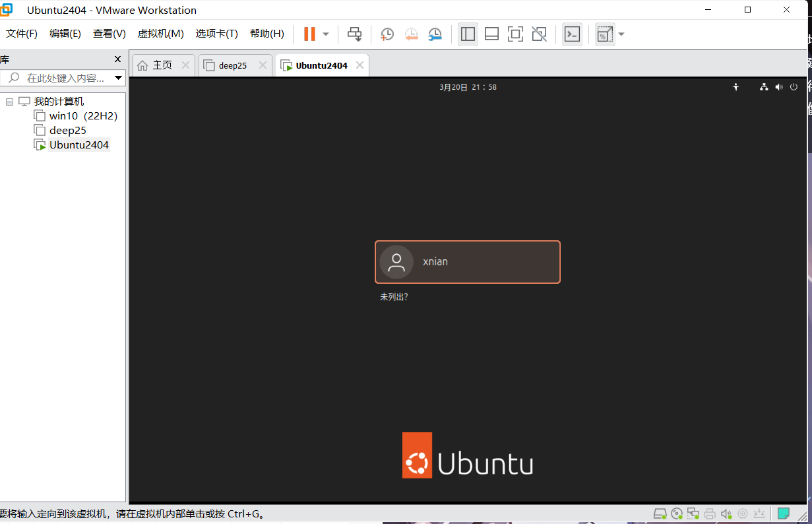This screenshot has height=524, width=812.
Task: Select 我的计算机 in the library
Action: point(51,102)
